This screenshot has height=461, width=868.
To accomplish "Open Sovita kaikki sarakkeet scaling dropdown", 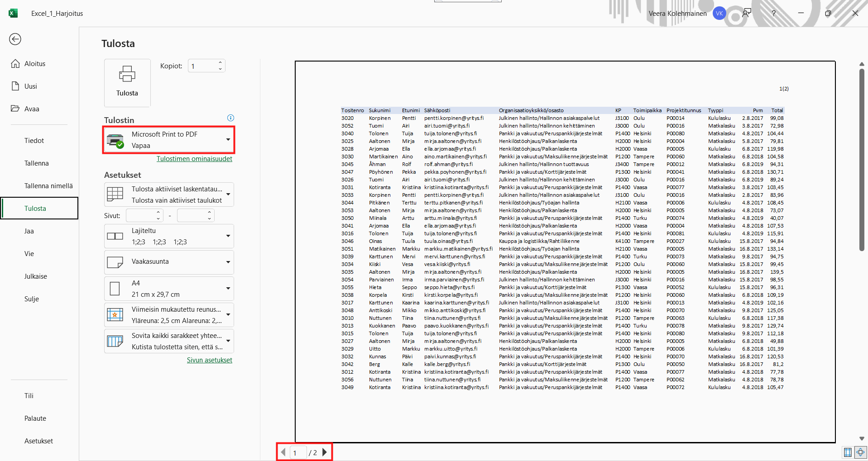I will (x=169, y=341).
